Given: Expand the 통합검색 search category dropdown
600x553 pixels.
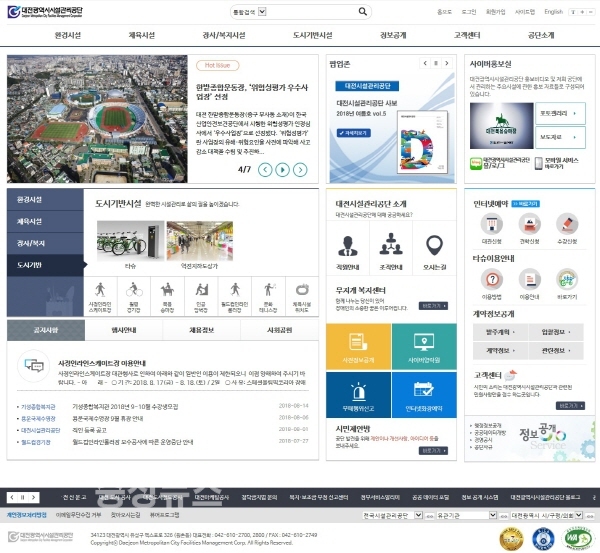Looking at the screenshot, I should [262, 12].
